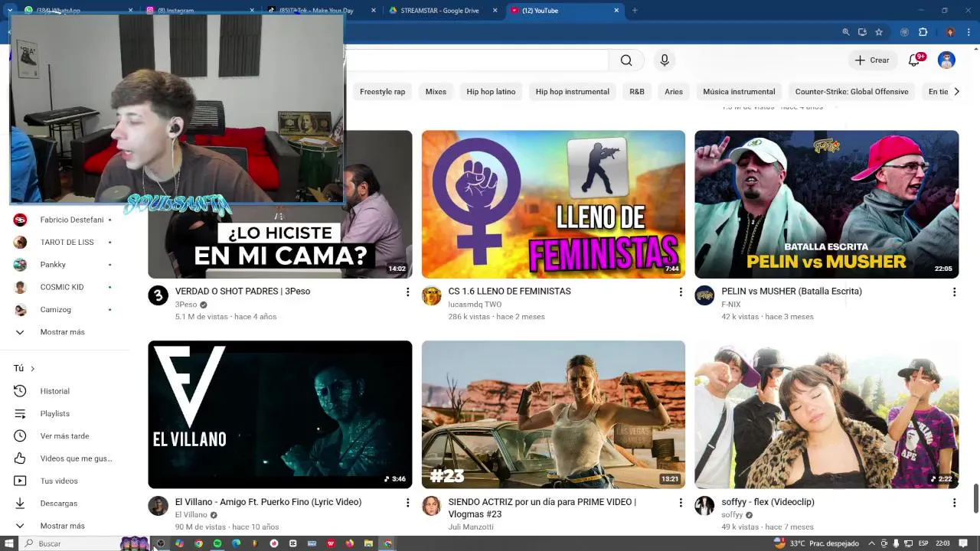Open the SIENDO ACTRIZ #23 video thumbnail
Image resolution: width=980 pixels, height=551 pixels.
tap(553, 414)
